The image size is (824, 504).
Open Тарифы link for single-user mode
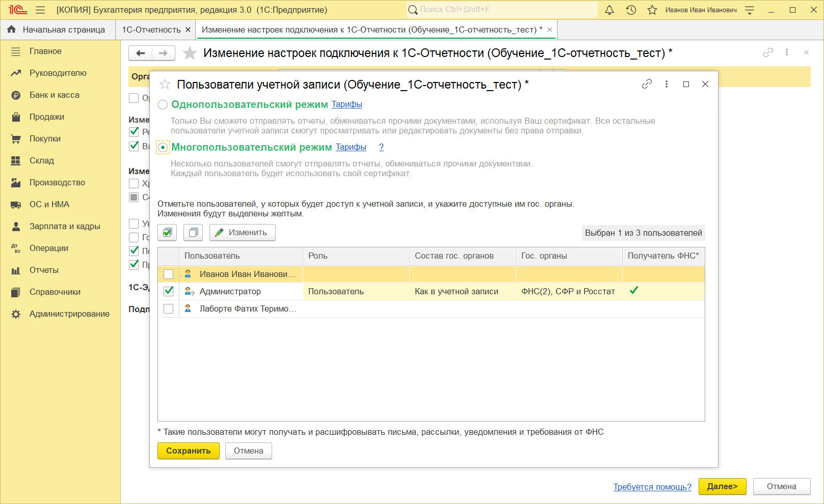347,104
